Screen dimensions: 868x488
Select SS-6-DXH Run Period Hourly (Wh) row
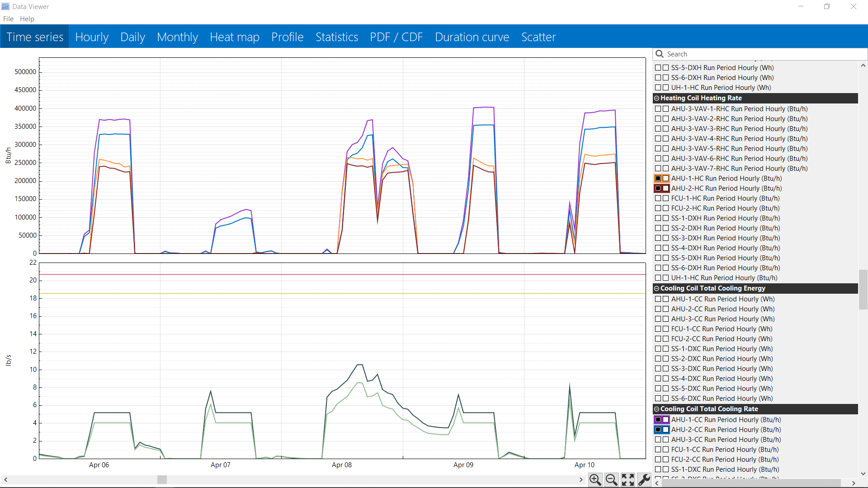tap(756, 78)
